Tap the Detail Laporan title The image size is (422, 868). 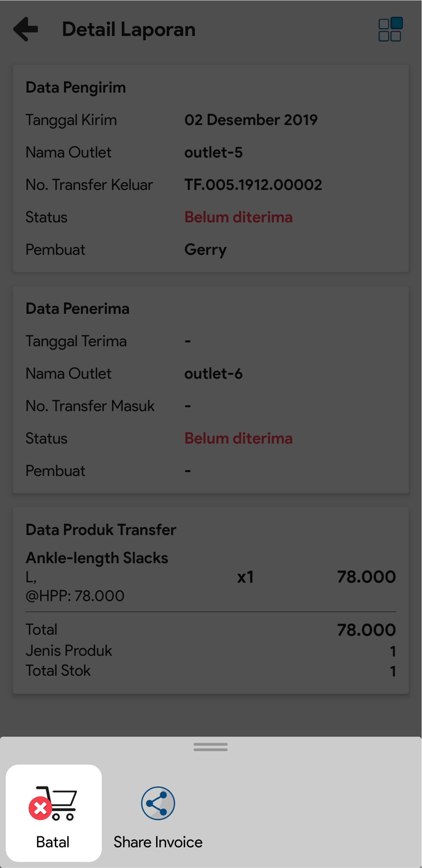(129, 29)
